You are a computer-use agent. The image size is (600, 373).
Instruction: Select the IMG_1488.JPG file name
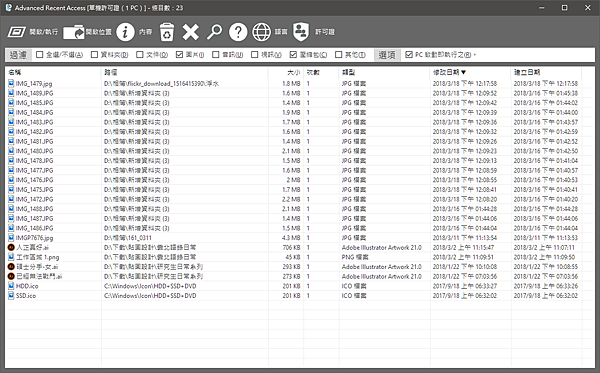pos(34,209)
